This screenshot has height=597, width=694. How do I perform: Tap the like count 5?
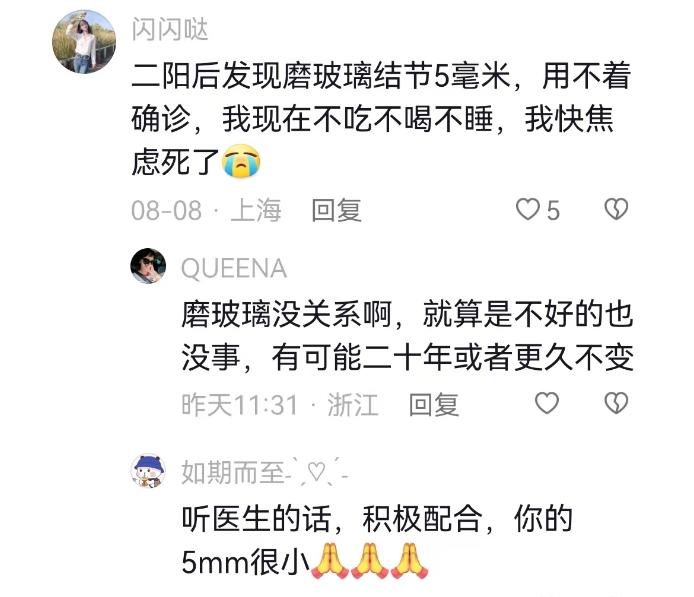tap(553, 210)
